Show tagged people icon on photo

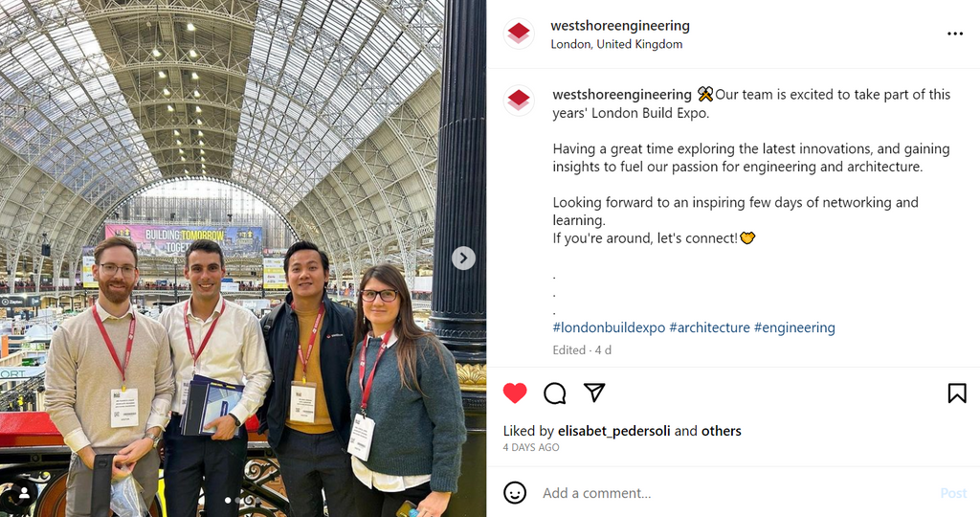24,493
